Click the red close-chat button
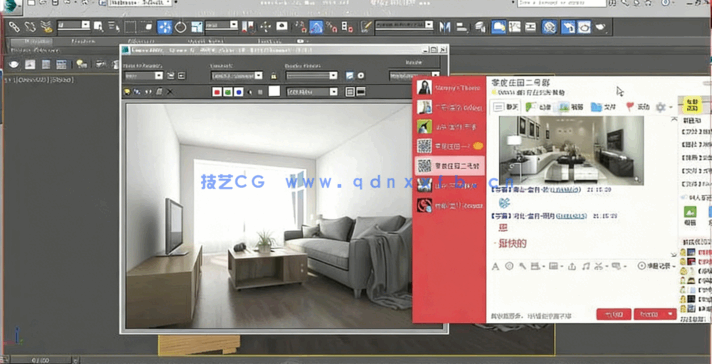 [613, 314]
